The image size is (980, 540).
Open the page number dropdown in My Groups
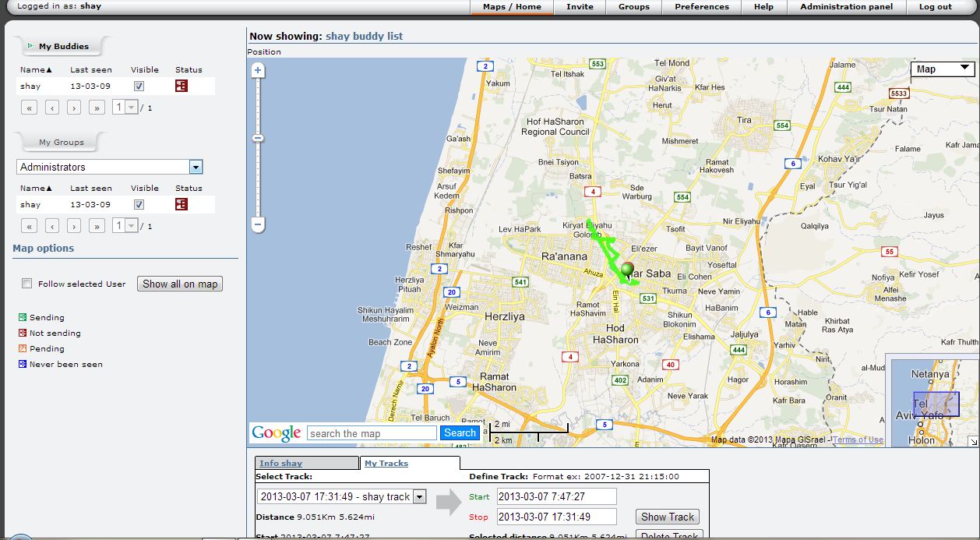(125, 226)
